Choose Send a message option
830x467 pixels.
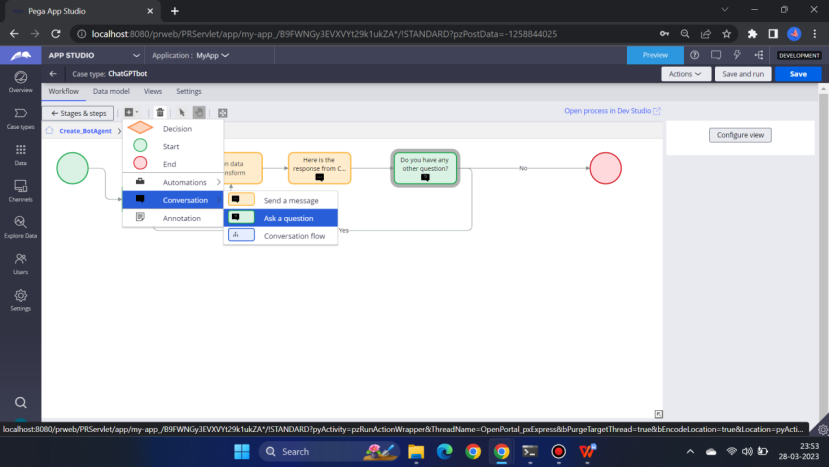pos(281,200)
